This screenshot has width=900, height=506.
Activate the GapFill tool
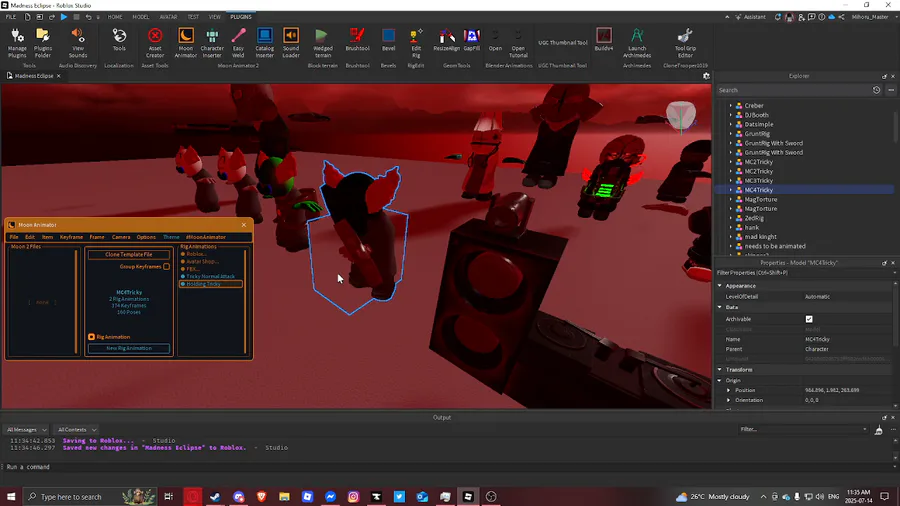pyautogui.click(x=472, y=40)
